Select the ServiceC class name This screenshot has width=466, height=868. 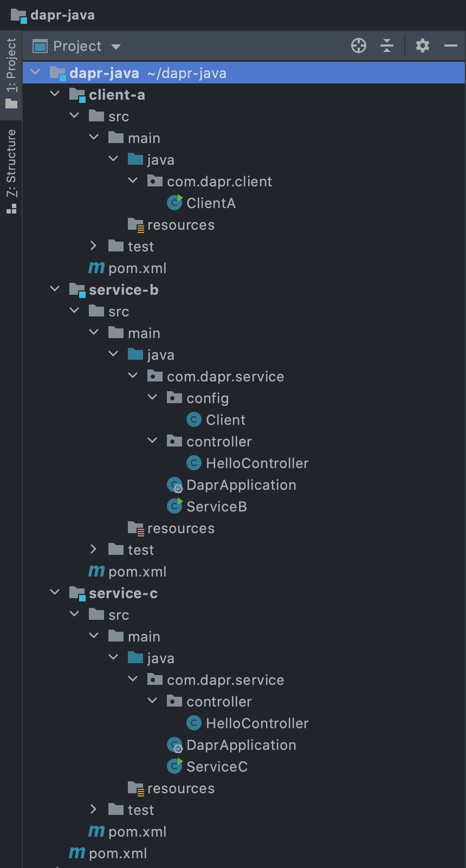point(217,767)
